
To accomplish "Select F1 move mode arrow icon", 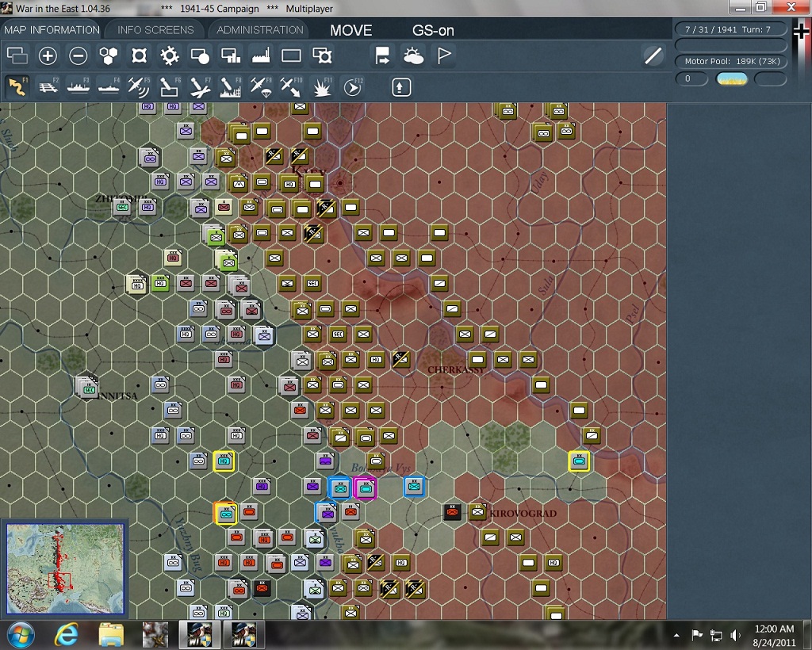I will (17, 87).
